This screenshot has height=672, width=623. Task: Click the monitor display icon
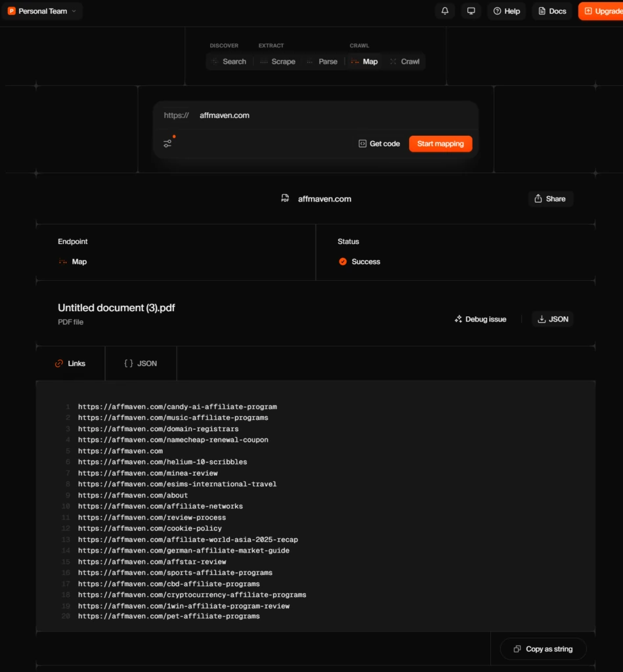(x=471, y=11)
